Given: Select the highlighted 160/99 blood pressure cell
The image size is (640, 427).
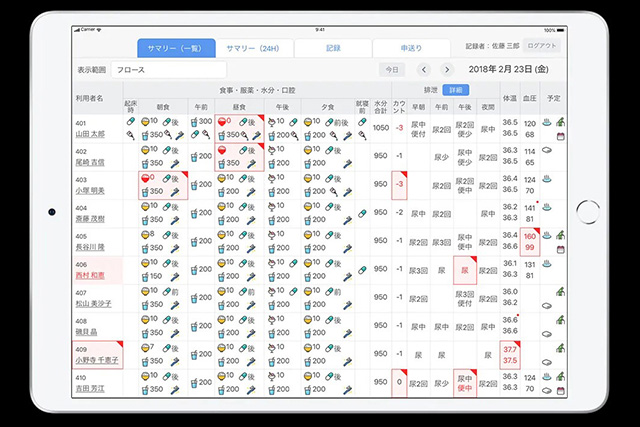Looking at the screenshot, I should pyautogui.click(x=530, y=241).
